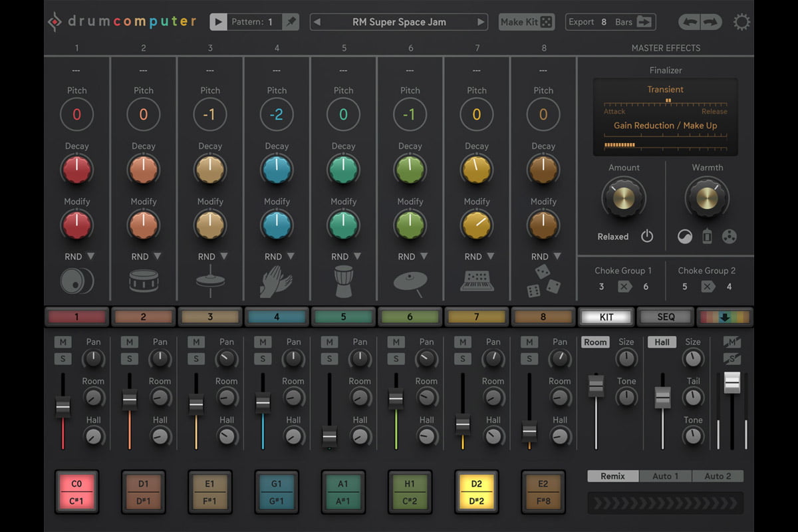
Task: Click the remix chevron strip
Action: tap(665, 503)
